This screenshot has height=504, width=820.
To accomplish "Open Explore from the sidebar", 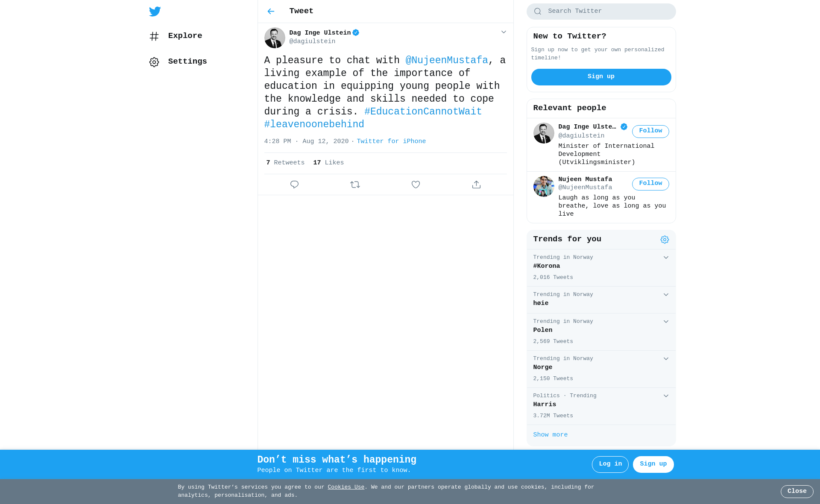I will point(176,36).
